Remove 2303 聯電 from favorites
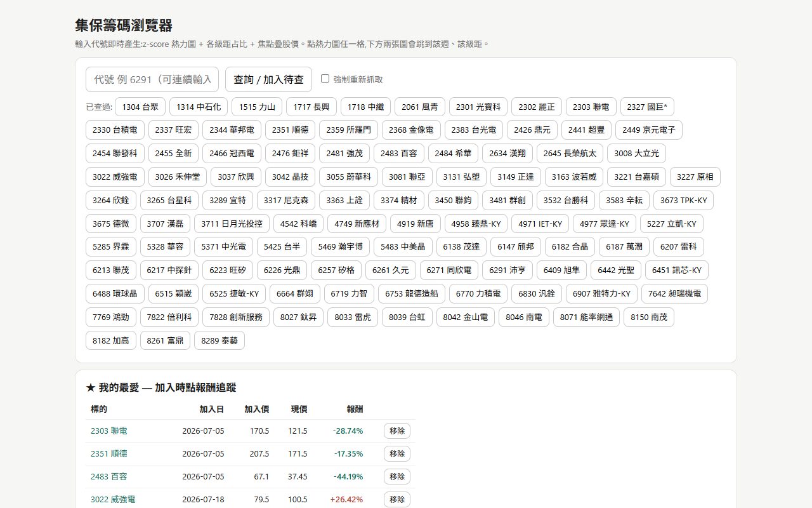This screenshot has width=812, height=508. pos(397,431)
